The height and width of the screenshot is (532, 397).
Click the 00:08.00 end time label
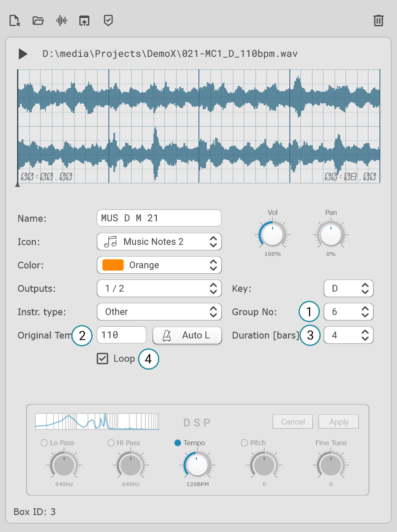350,177
